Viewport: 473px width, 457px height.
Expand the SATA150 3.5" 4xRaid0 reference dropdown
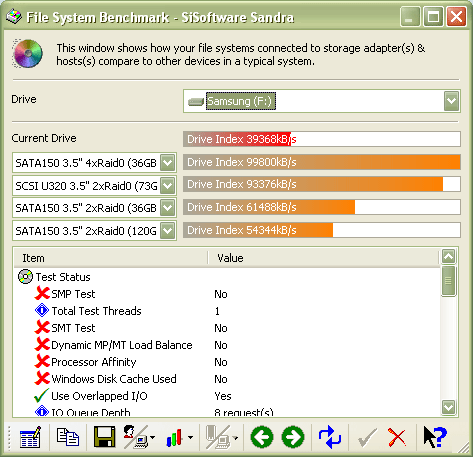tap(168, 163)
